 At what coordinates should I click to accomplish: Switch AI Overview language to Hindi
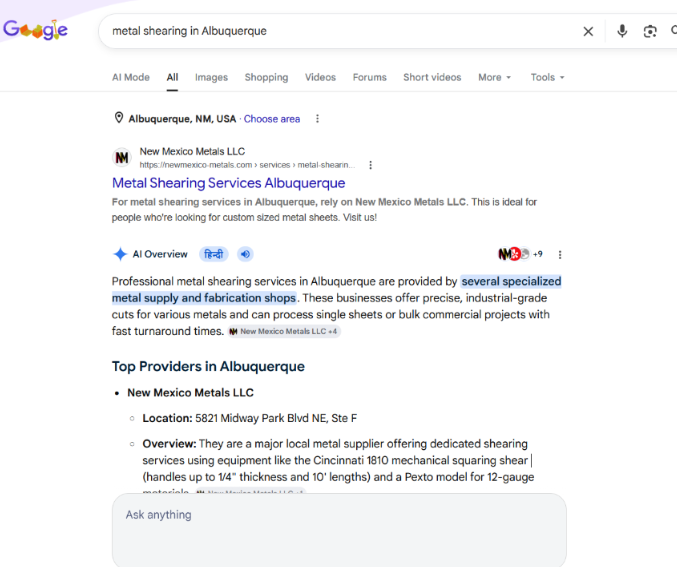pyautogui.click(x=213, y=254)
